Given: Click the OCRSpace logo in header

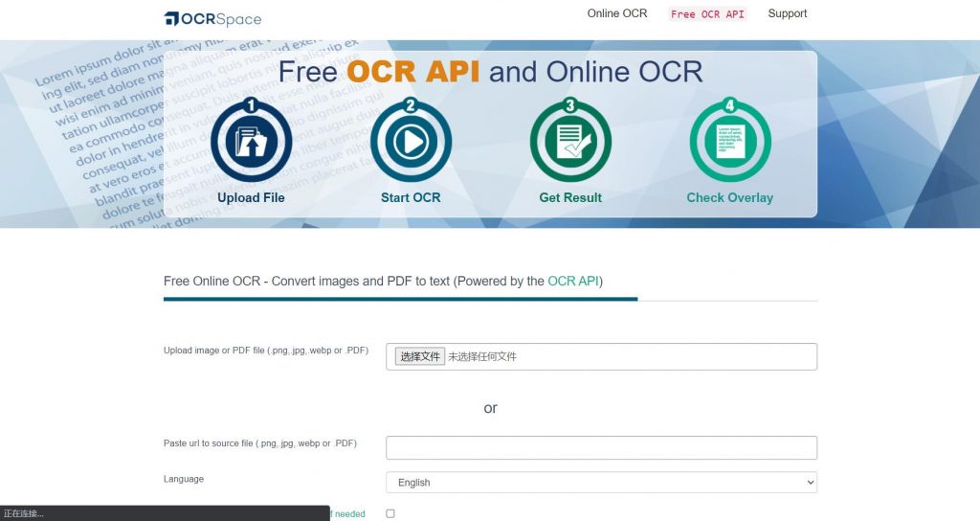Looking at the screenshot, I should 212,18.
